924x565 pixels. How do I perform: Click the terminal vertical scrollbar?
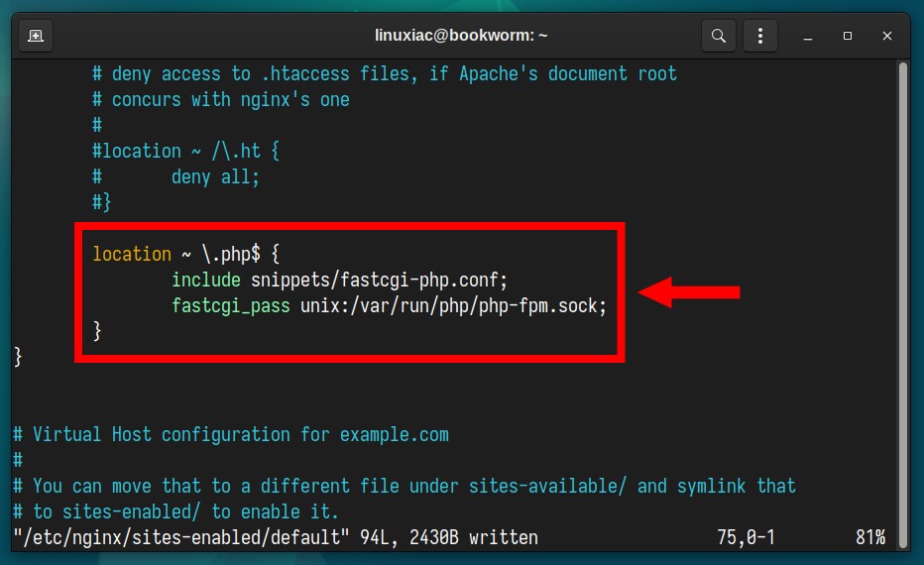pyautogui.click(x=903, y=304)
